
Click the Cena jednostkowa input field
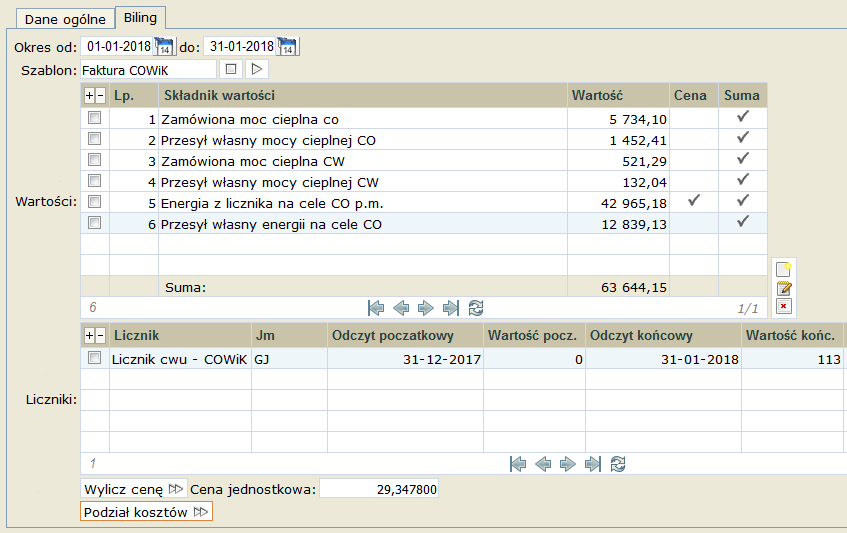coord(379,489)
